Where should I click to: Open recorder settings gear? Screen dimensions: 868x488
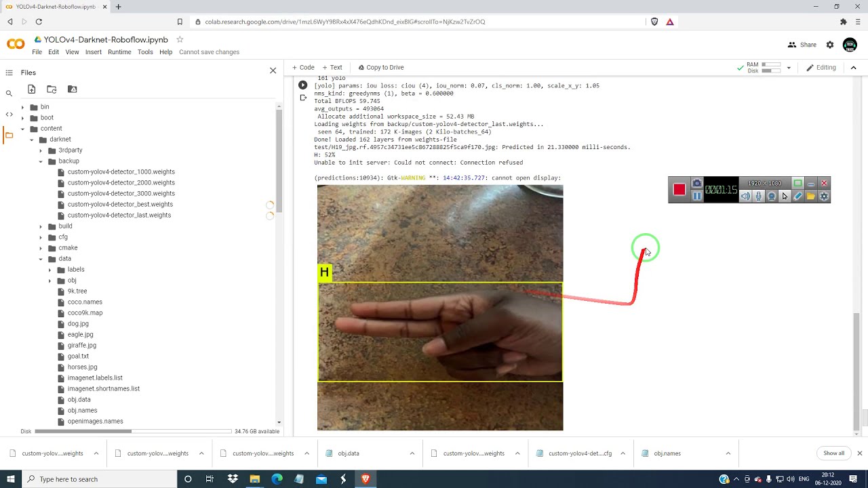(824, 196)
